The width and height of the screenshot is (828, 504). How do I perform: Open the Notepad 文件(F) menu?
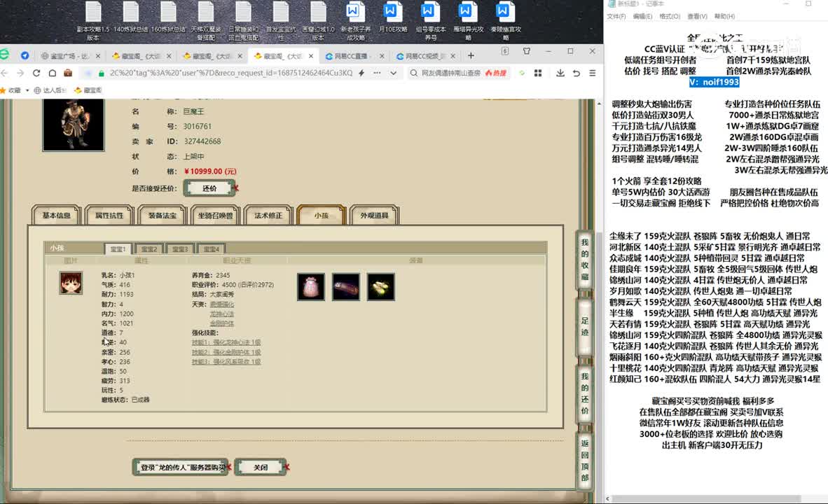(x=616, y=16)
